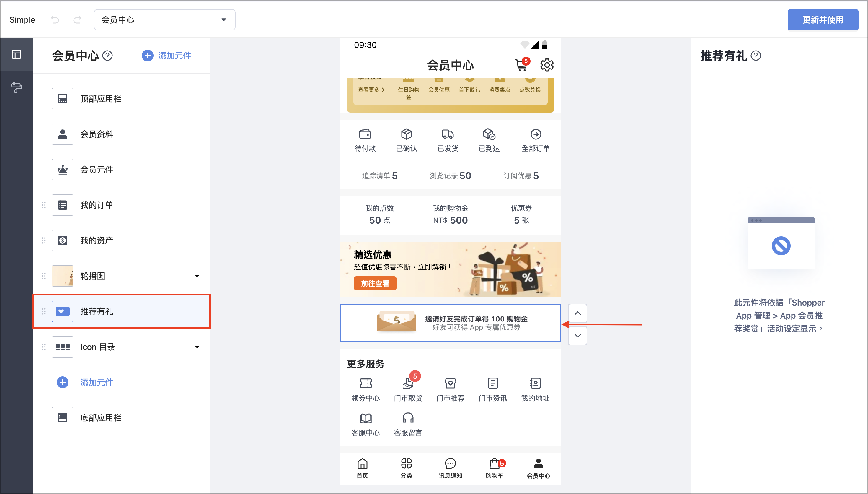Click the 已发货 truck icon

448,134
